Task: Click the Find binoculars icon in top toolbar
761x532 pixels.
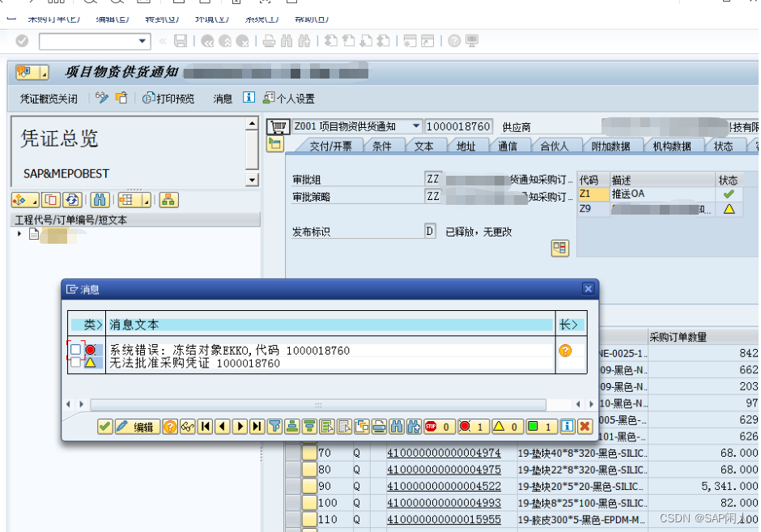Action: (x=287, y=41)
